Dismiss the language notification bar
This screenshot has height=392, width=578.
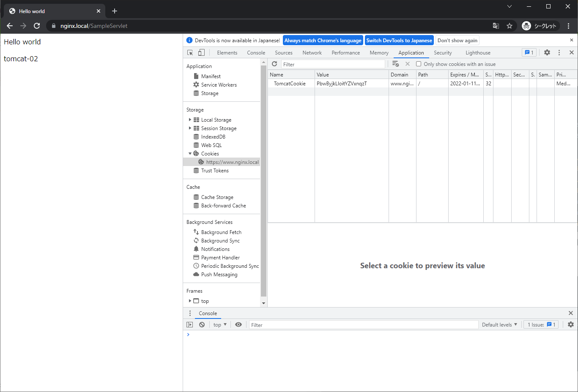(572, 40)
